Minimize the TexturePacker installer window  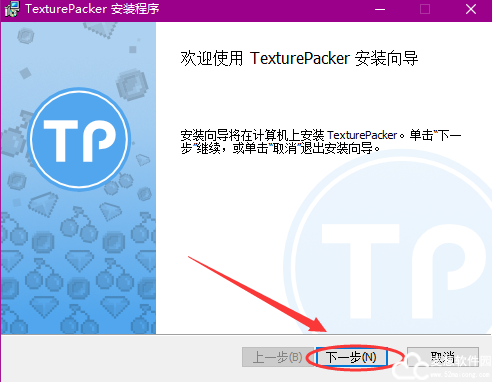pos(380,9)
